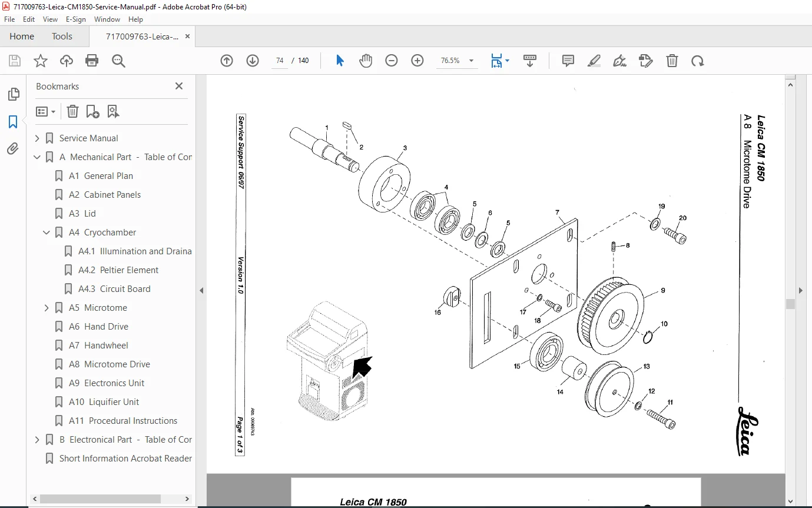Open the Help menu
This screenshot has height=508, width=812.
click(x=135, y=19)
